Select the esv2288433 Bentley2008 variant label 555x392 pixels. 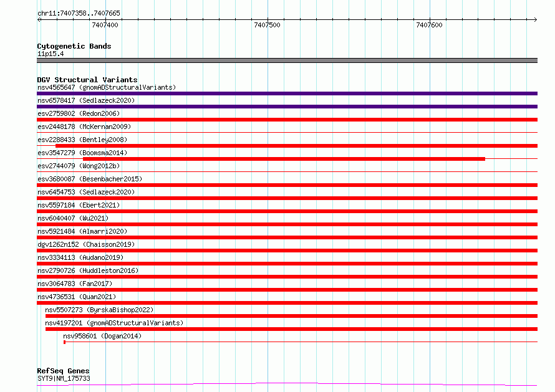click(82, 140)
